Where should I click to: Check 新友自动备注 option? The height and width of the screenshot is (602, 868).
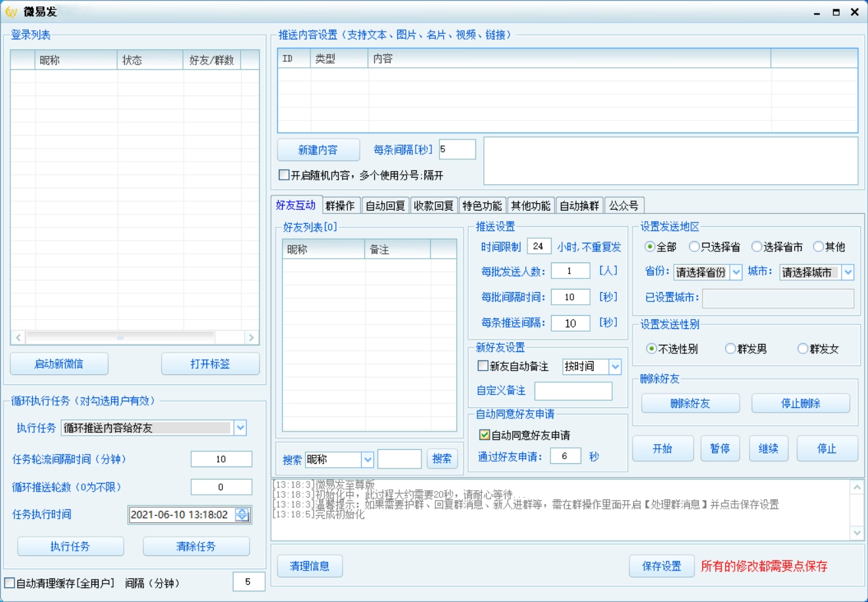pyautogui.click(x=483, y=366)
